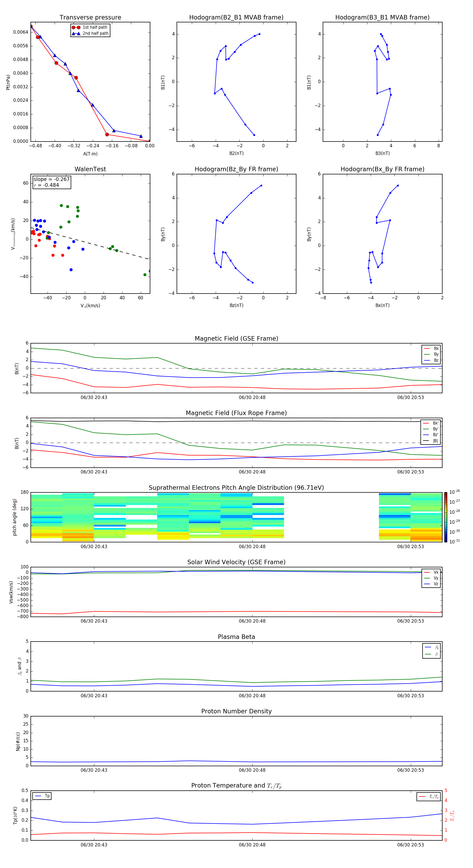Click '06/30 20:48' tick under the GSE magnetic field panel
The image size is (473, 868).
pos(252,398)
